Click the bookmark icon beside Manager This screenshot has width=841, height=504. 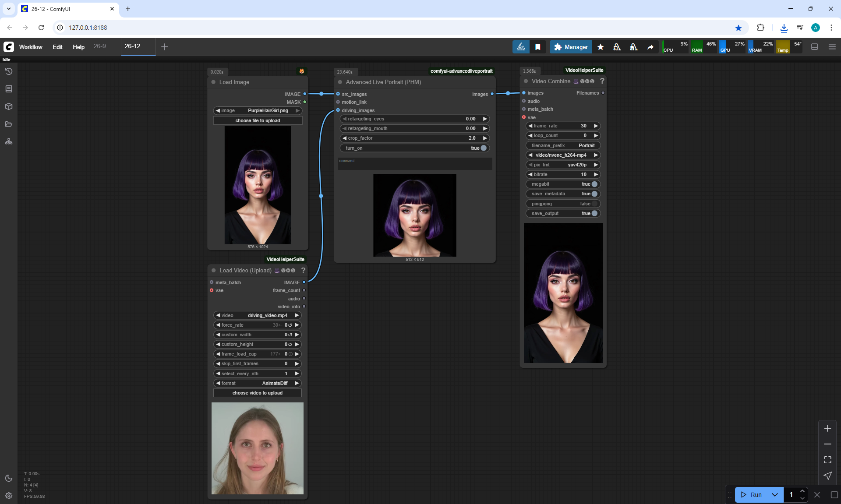(x=538, y=47)
